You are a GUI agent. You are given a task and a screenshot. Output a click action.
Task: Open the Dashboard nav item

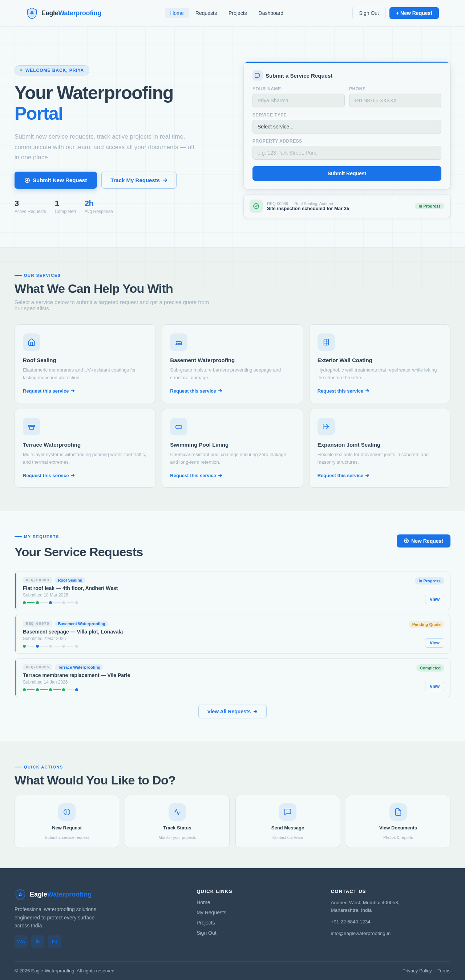pyautogui.click(x=271, y=13)
